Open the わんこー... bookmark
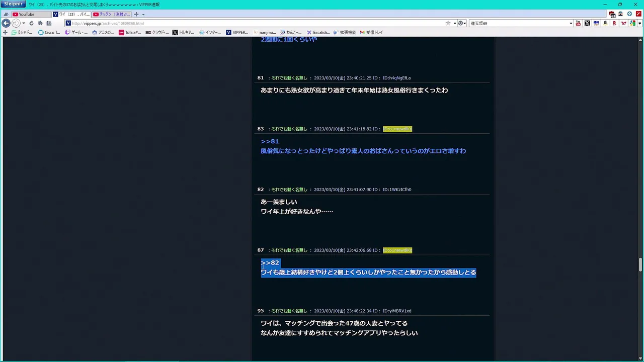 pyautogui.click(x=291, y=32)
